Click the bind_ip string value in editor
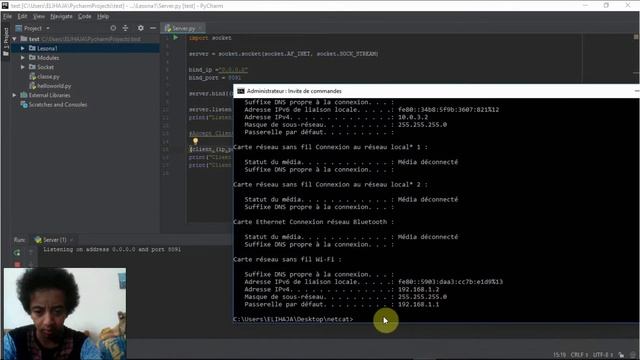This screenshot has width=640, height=360. pos(233,70)
